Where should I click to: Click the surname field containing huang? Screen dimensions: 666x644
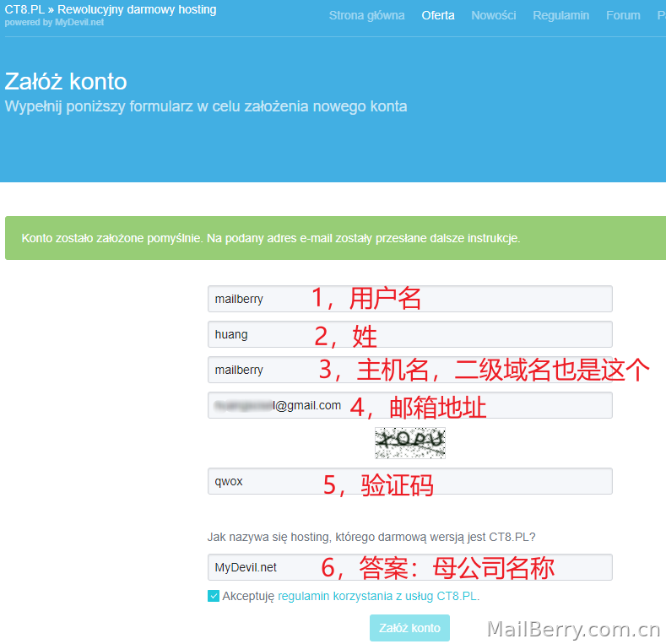click(410, 334)
